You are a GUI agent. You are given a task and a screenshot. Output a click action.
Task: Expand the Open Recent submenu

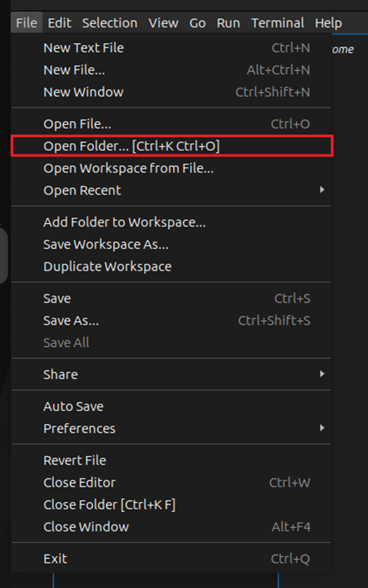(82, 190)
